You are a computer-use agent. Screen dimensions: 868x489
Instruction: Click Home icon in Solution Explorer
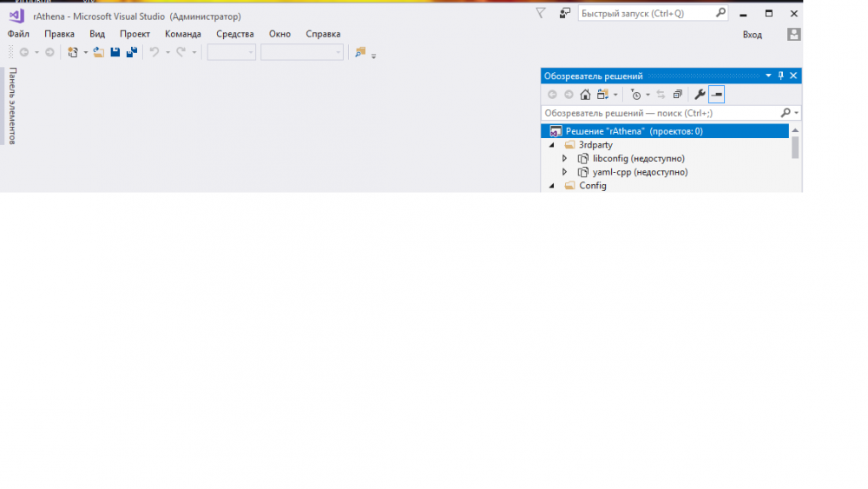pyautogui.click(x=585, y=95)
